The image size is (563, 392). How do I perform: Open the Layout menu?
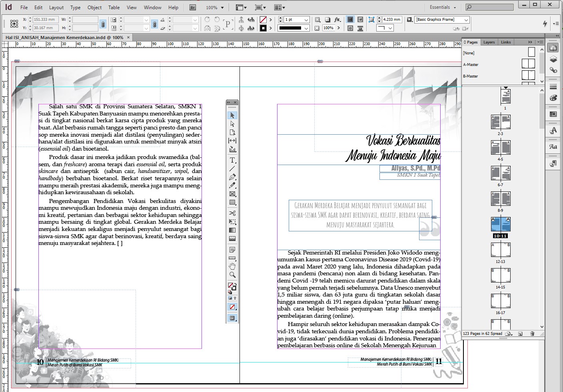point(56,8)
